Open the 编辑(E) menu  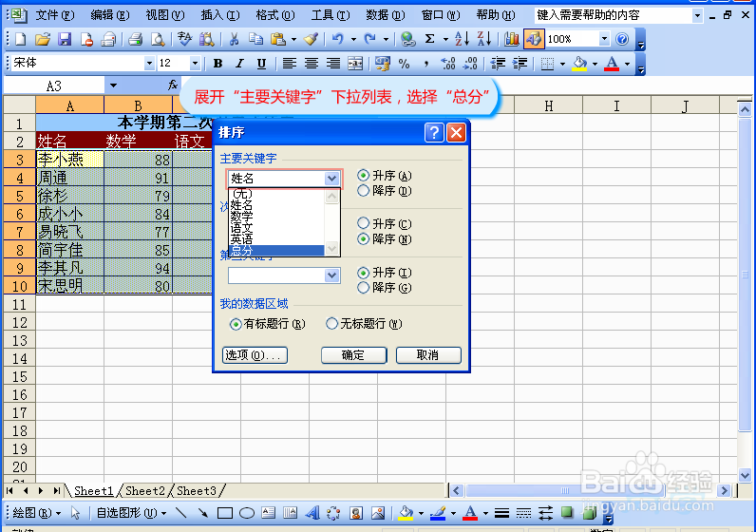pos(110,15)
